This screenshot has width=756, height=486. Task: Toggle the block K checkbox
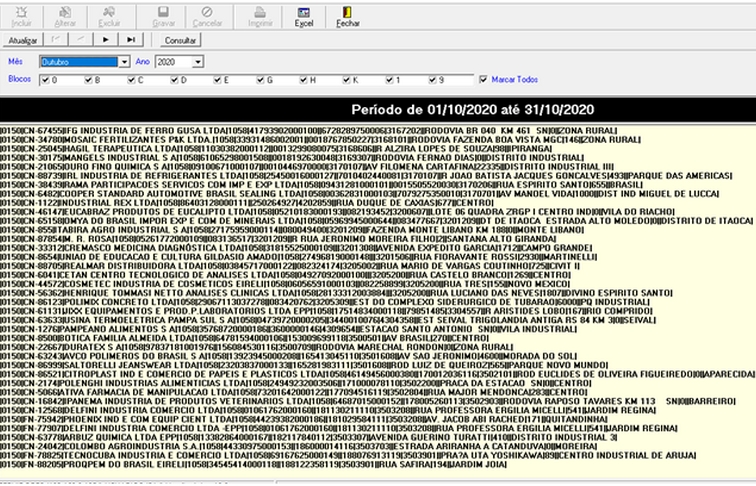[346, 80]
